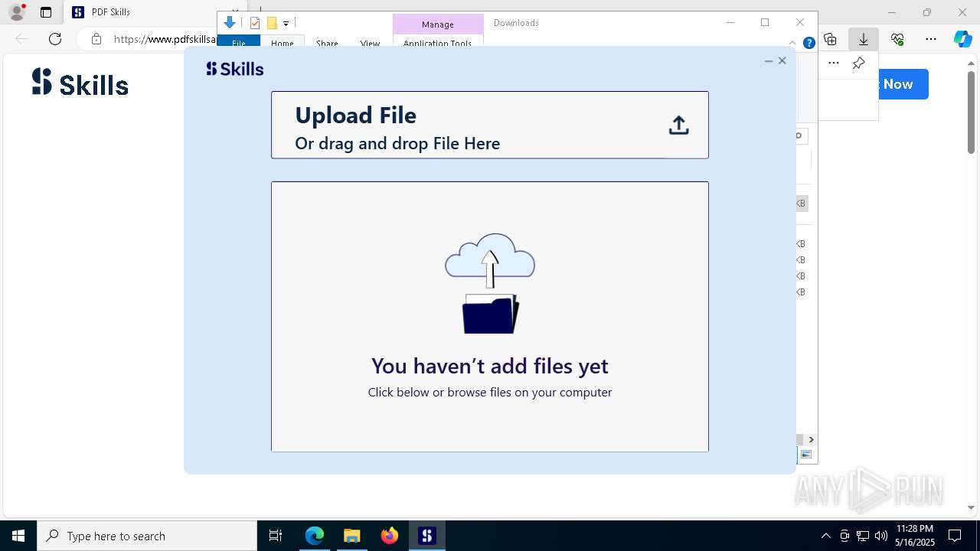The height and width of the screenshot is (551, 980).
Task: Switch Explorer to large thumbnails view icon
Action: (x=806, y=455)
